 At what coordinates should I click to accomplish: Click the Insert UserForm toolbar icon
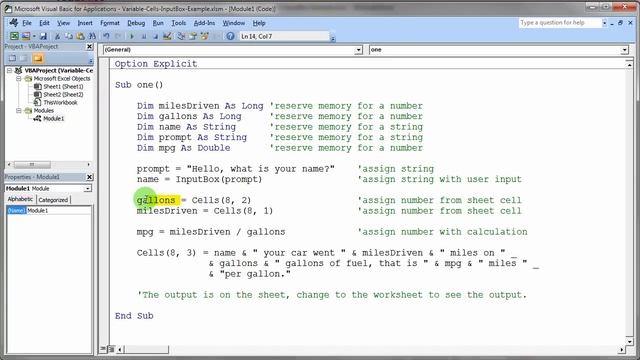click(26, 36)
